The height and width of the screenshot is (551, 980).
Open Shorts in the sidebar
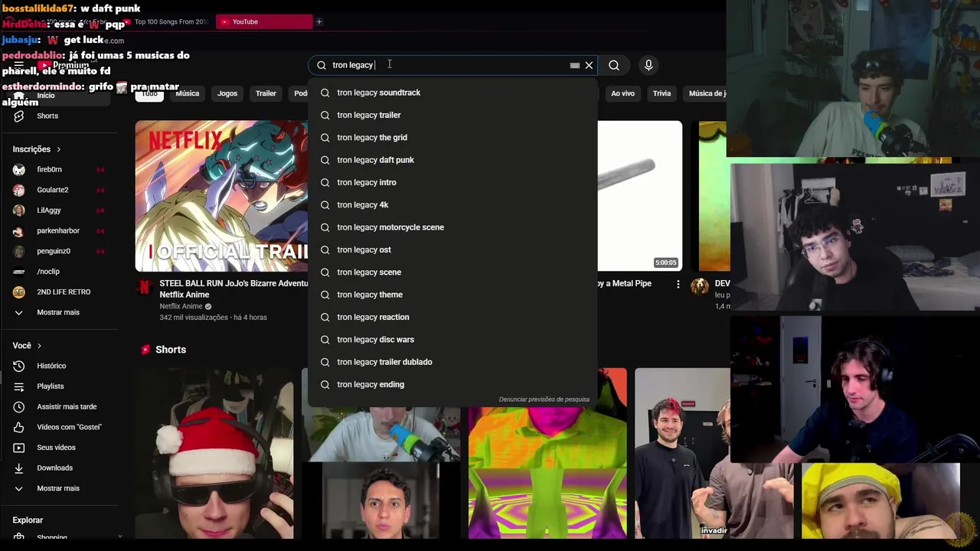[47, 116]
